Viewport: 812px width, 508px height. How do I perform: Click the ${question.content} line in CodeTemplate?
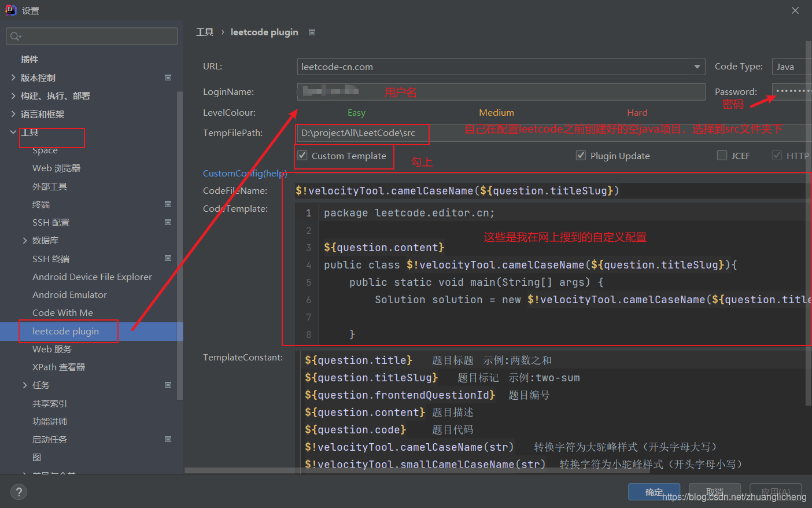[384, 248]
